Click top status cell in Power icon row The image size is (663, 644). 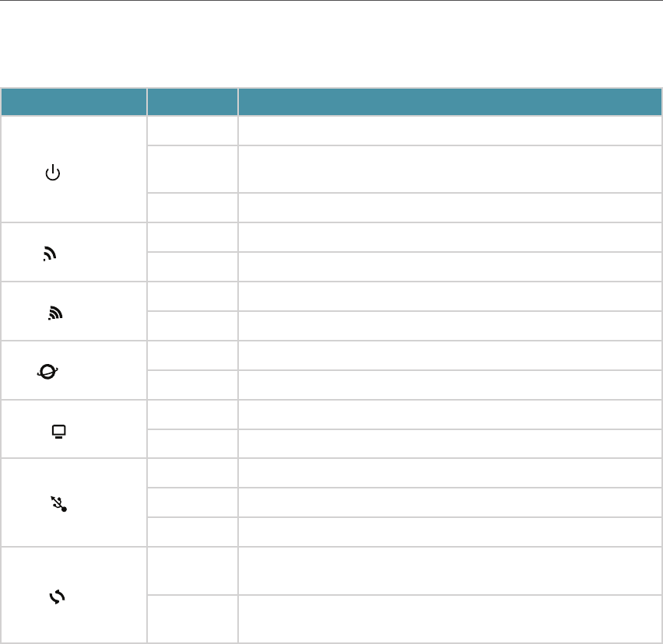pyautogui.click(x=192, y=131)
